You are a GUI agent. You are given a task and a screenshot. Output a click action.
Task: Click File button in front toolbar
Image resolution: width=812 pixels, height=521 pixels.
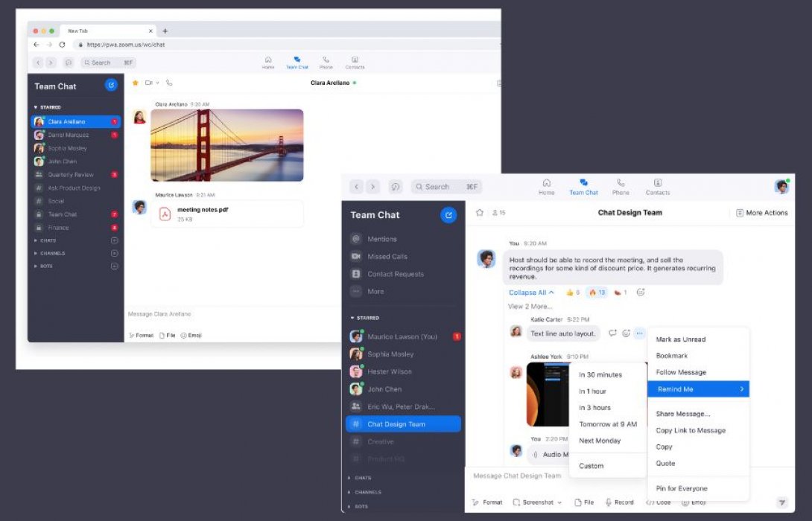coord(584,502)
